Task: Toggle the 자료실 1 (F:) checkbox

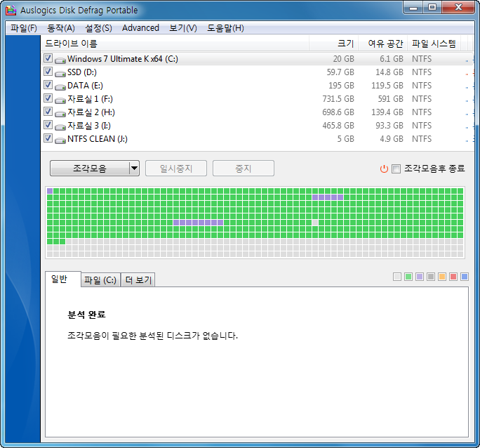Action: 48,98
